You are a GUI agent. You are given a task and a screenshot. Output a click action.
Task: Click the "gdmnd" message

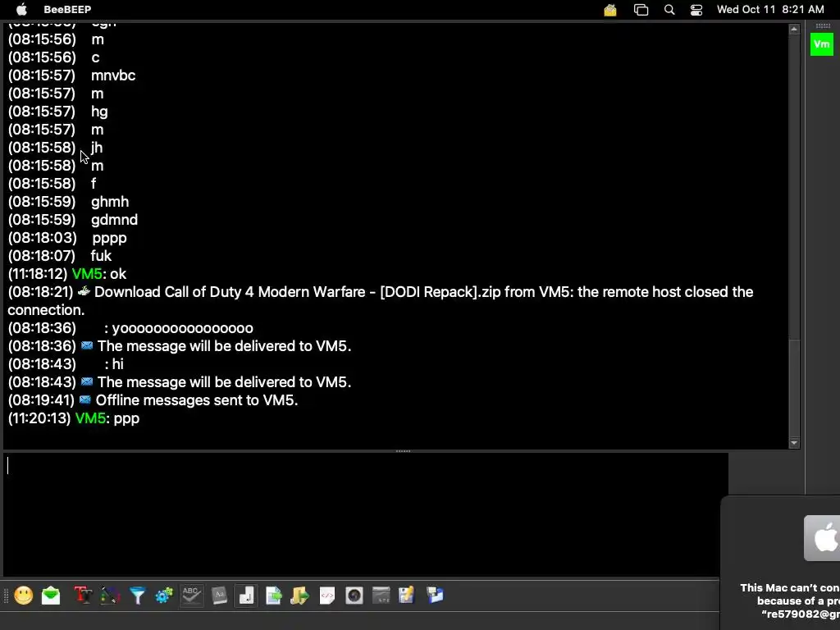114,220
